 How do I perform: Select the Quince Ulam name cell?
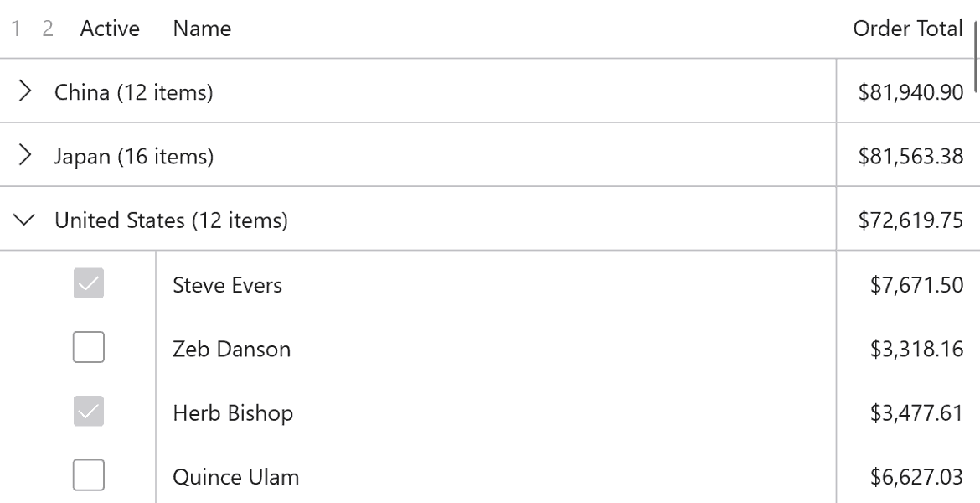point(235,477)
